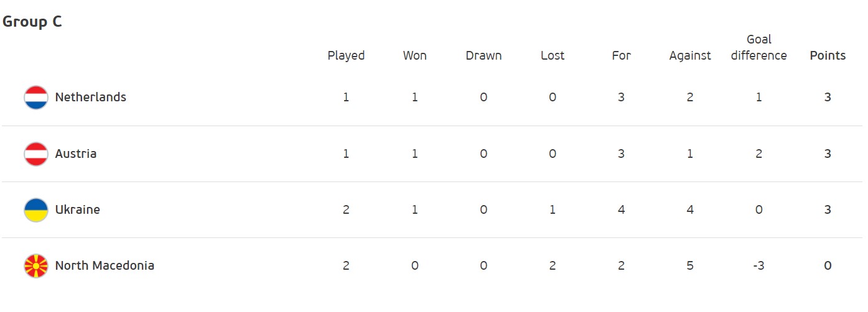The width and height of the screenshot is (868, 312).
Task: Click the Ukraine flag icon
Action: tap(36, 210)
